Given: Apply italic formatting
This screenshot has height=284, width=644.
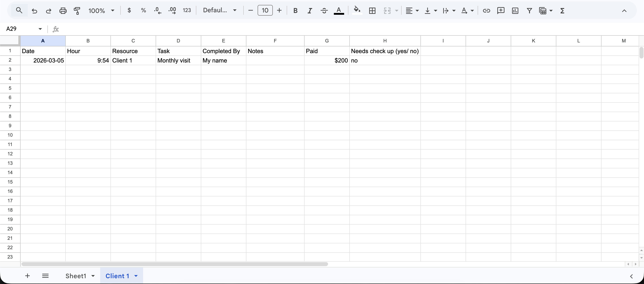Looking at the screenshot, I should coord(310,10).
